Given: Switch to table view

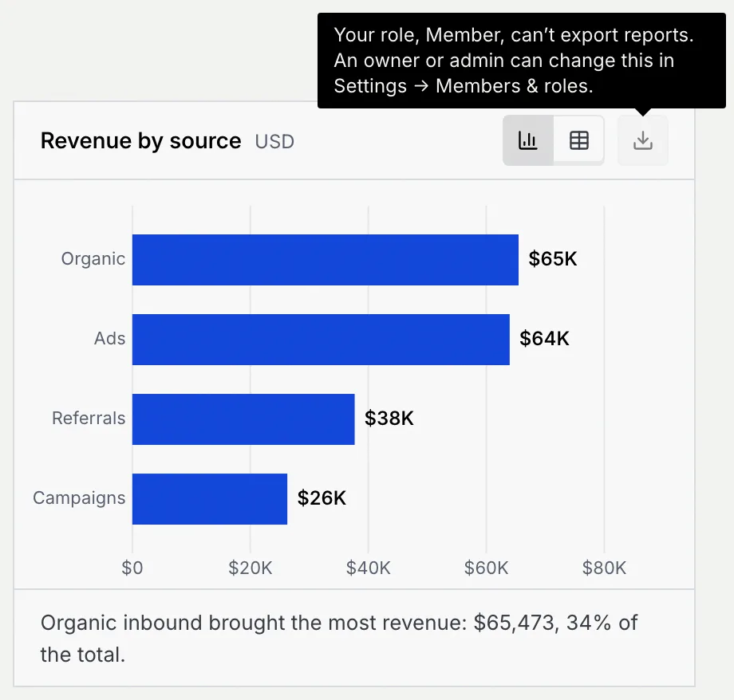Looking at the screenshot, I should coord(578,140).
